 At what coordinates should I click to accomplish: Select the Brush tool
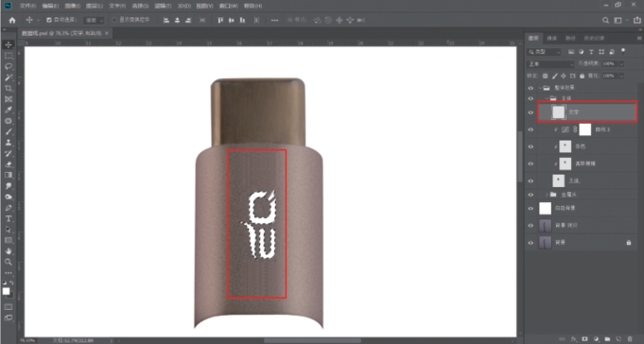point(9,131)
